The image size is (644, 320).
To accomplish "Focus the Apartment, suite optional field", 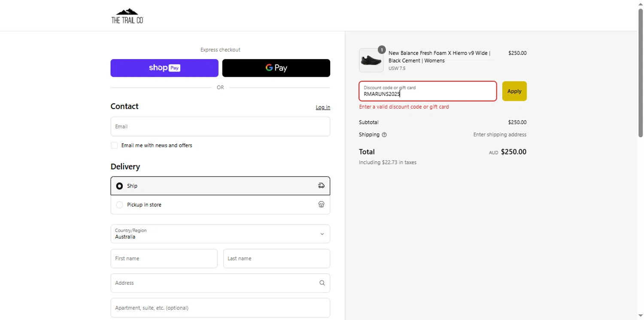I will (220, 308).
